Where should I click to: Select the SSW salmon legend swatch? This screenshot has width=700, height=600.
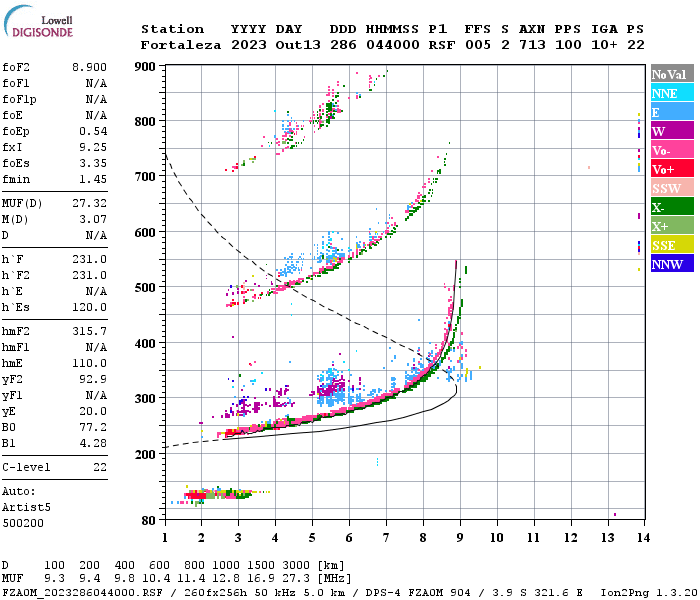click(x=672, y=188)
